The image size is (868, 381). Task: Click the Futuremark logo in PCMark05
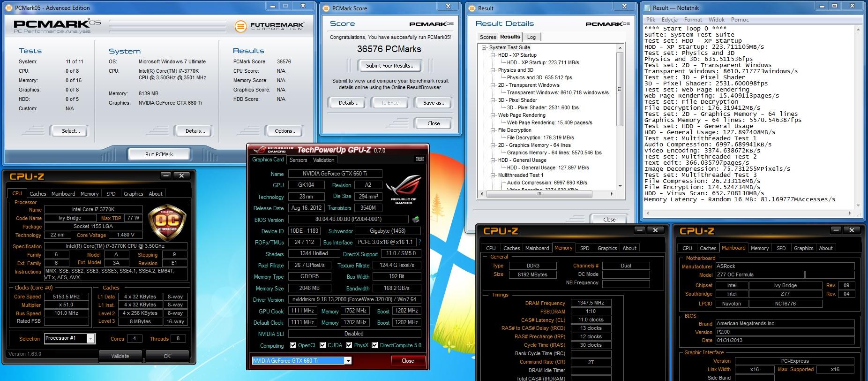coord(269,26)
